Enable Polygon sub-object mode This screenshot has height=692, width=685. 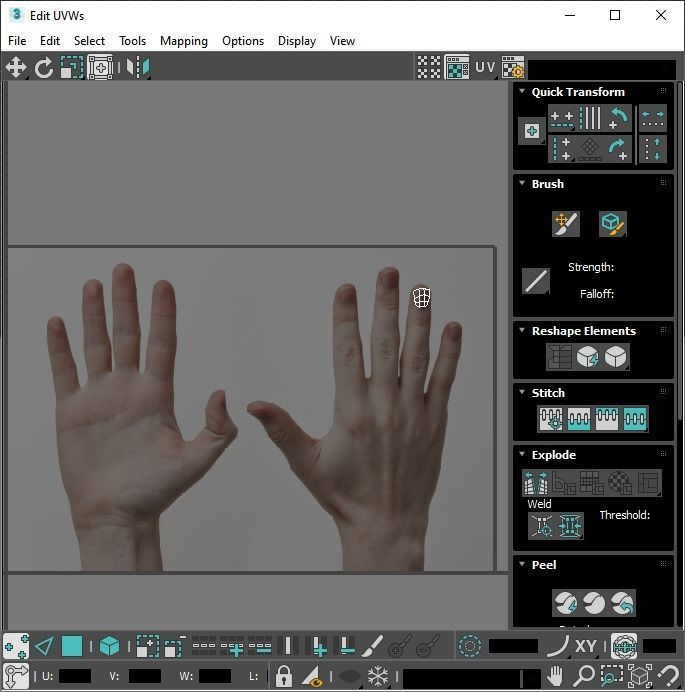point(72,647)
